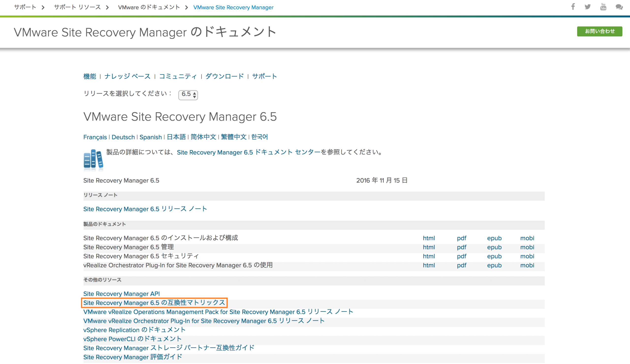630x364 pixels.
Task: Click サポート リソース breadcrumb
Action: [x=78, y=7]
